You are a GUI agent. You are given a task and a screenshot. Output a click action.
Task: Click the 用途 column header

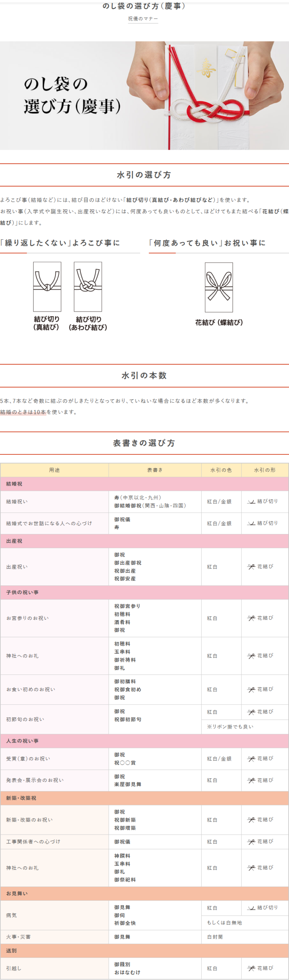[54, 470]
